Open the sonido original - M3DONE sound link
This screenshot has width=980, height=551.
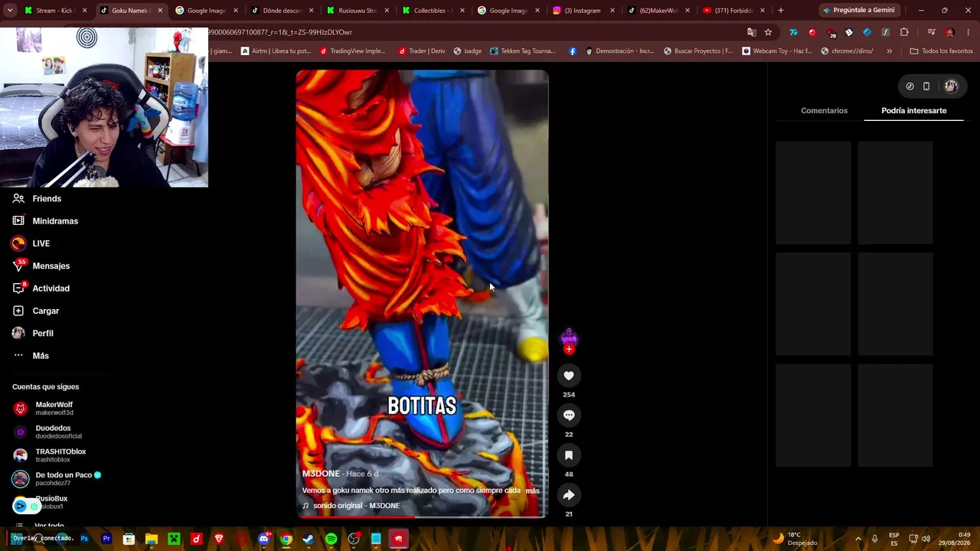click(x=351, y=506)
